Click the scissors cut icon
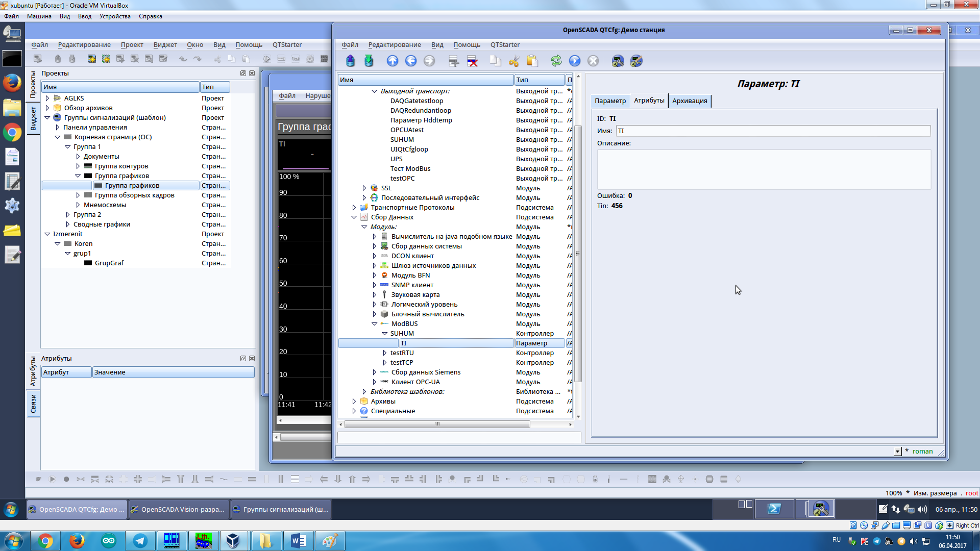This screenshot has width=980, height=551. tap(513, 61)
